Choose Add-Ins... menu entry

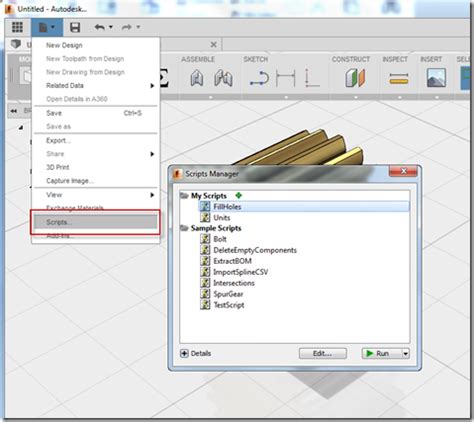tap(96, 236)
